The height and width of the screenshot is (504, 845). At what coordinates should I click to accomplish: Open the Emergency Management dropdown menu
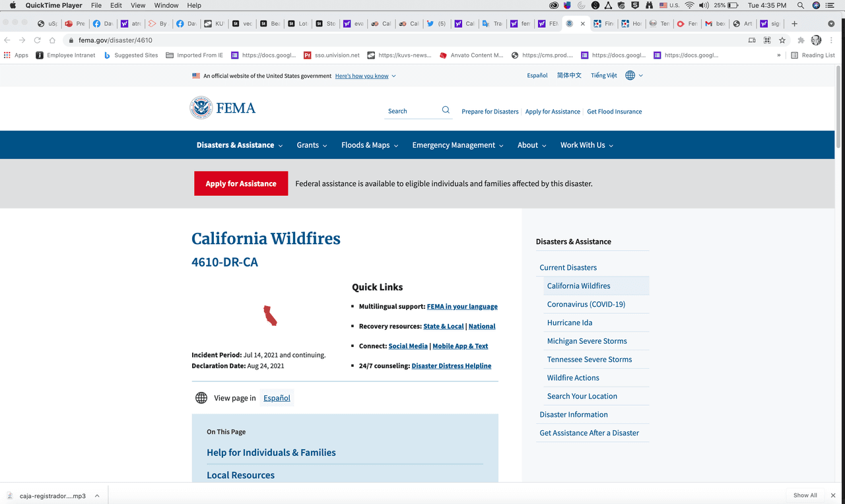pyautogui.click(x=457, y=145)
